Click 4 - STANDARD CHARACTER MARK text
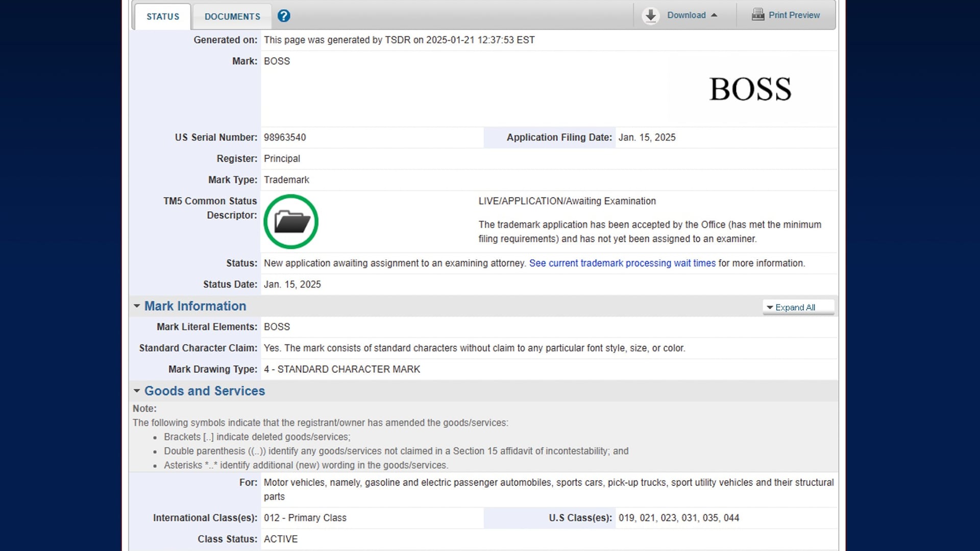Image resolution: width=980 pixels, height=551 pixels. pyautogui.click(x=342, y=369)
